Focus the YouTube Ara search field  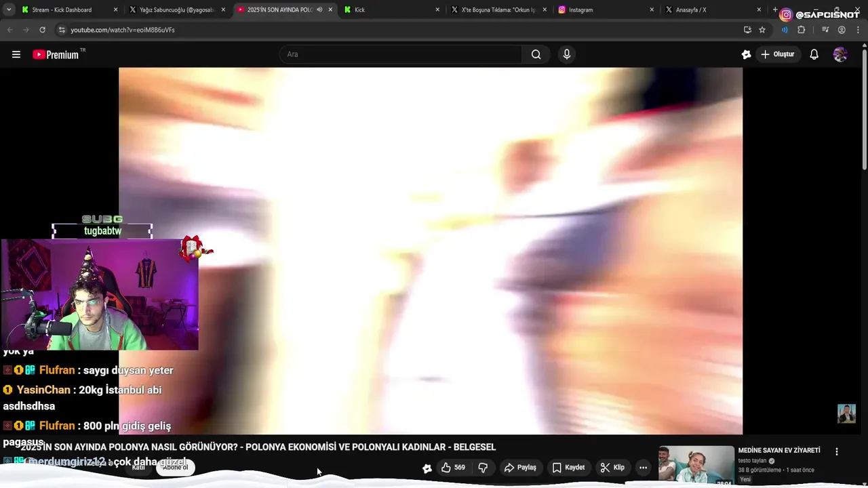click(400, 54)
